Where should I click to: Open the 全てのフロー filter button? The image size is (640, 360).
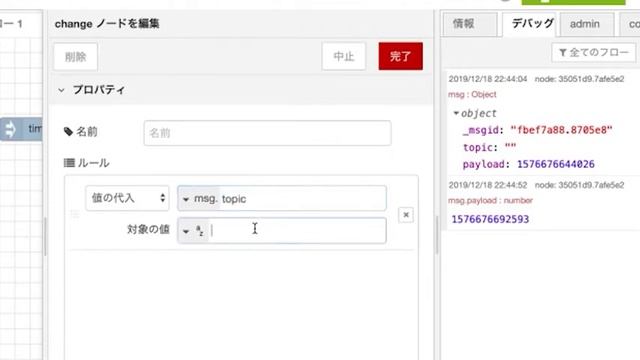(x=593, y=53)
